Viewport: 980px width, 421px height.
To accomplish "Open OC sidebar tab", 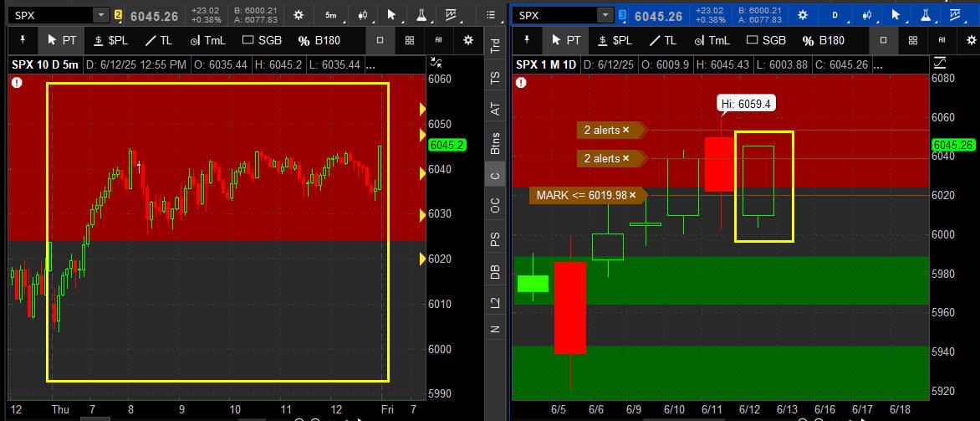I will pyautogui.click(x=495, y=207).
